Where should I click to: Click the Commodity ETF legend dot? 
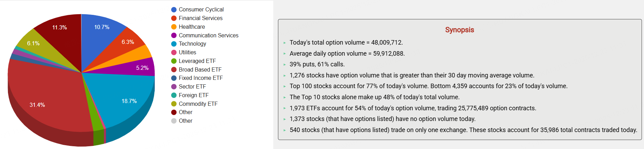point(174,104)
